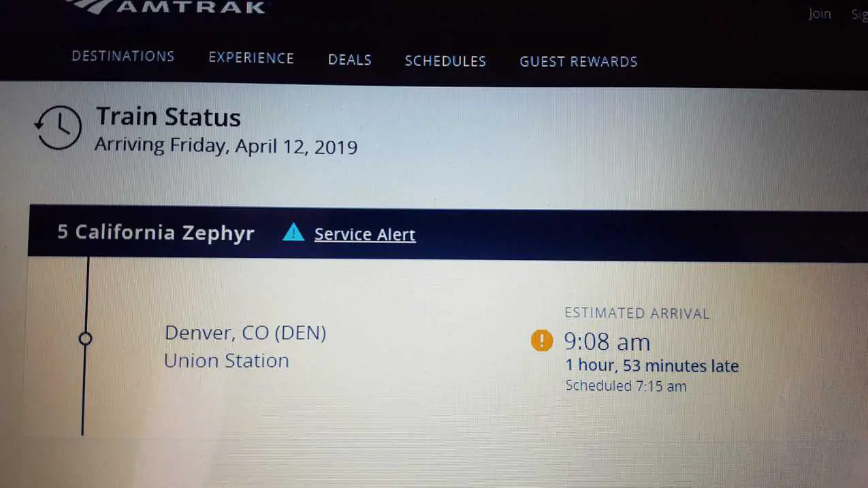Click the Join link
The width and height of the screenshot is (868, 488).
click(x=819, y=14)
